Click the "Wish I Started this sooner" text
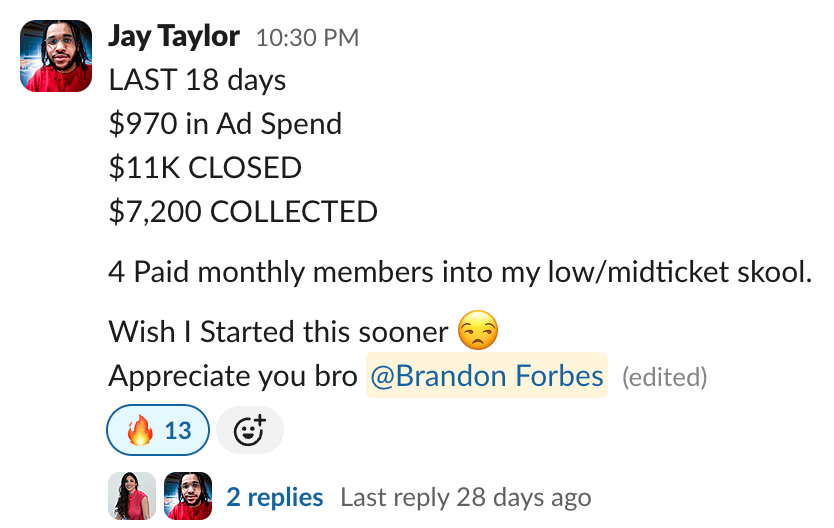 tap(278, 331)
